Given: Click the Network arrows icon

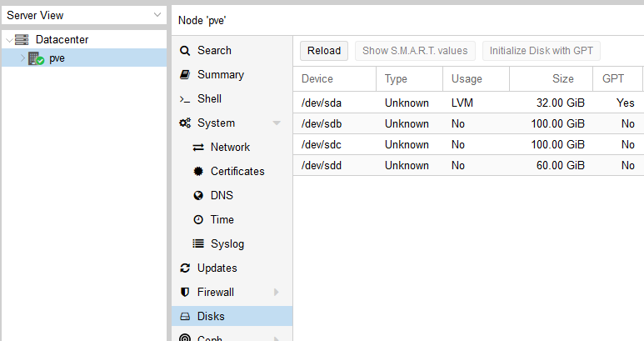Looking at the screenshot, I should (x=198, y=147).
